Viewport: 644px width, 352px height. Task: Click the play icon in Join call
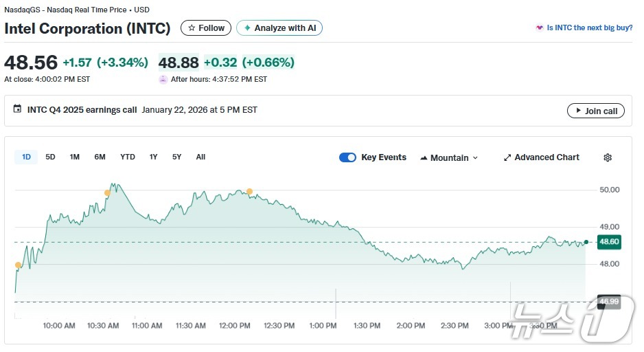pyautogui.click(x=576, y=111)
